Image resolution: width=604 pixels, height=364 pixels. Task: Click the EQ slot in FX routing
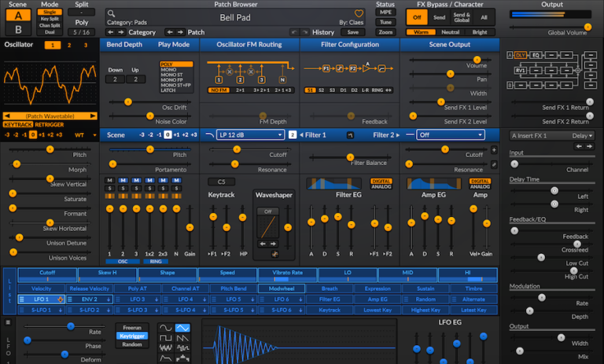click(x=536, y=56)
